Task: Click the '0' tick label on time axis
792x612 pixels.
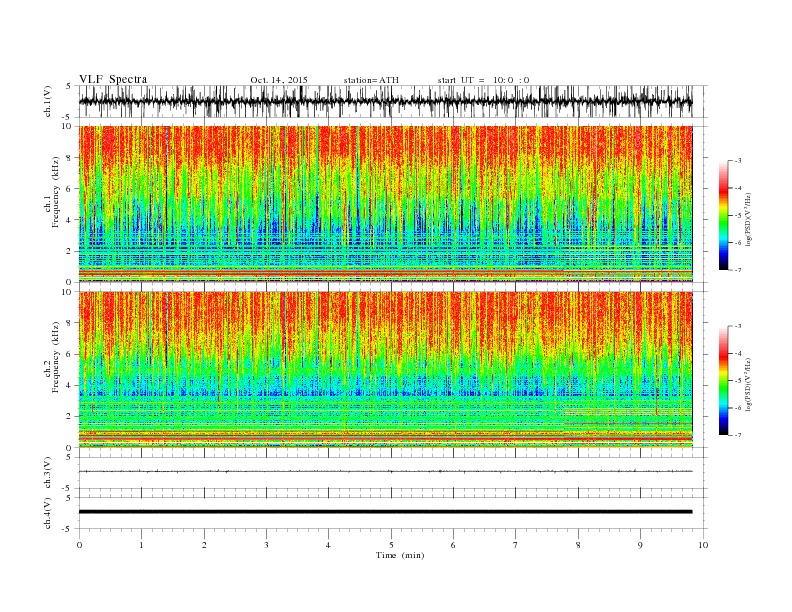Action: pos(79,545)
